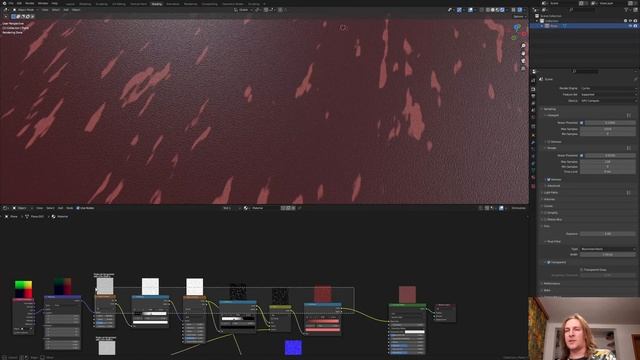This screenshot has height=360, width=640.
Task: Toggle Render Noise Threshold checkbox
Action: pyautogui.click(x=582, y=156)
